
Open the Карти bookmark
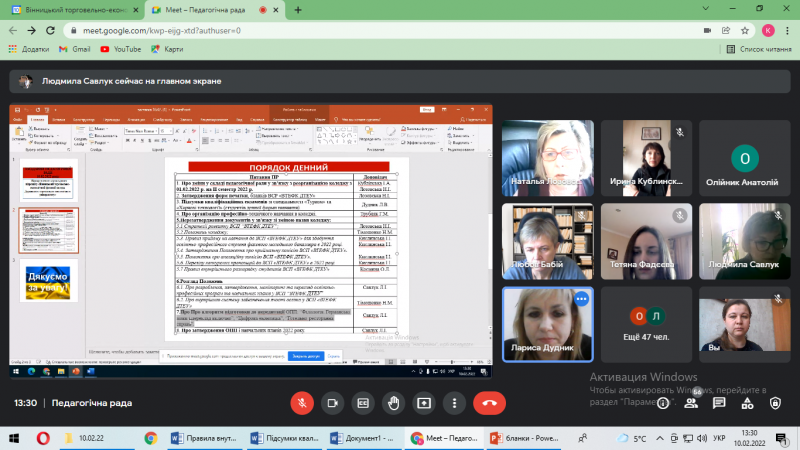pos(167,49)
